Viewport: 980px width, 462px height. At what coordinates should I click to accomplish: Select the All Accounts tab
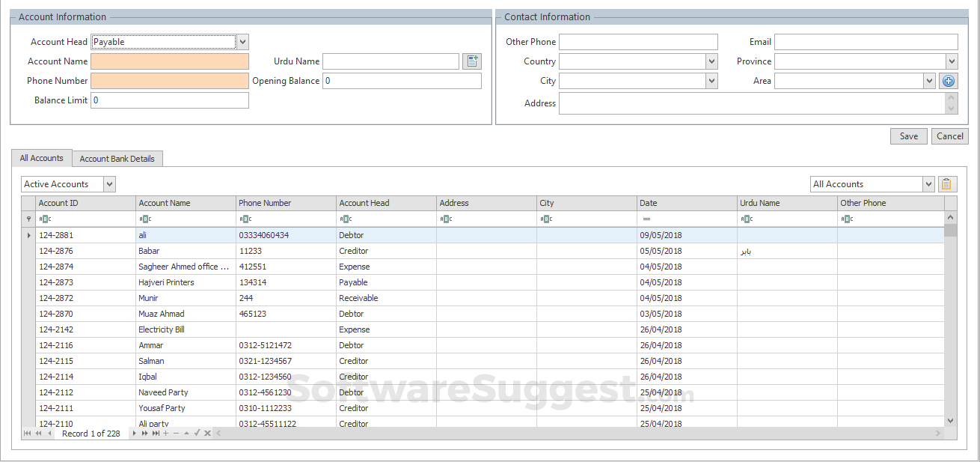pos(41,158)
